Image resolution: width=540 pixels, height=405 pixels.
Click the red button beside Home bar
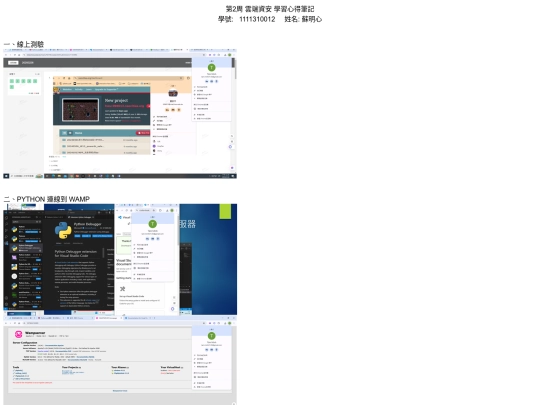click(x=143, y=133)
